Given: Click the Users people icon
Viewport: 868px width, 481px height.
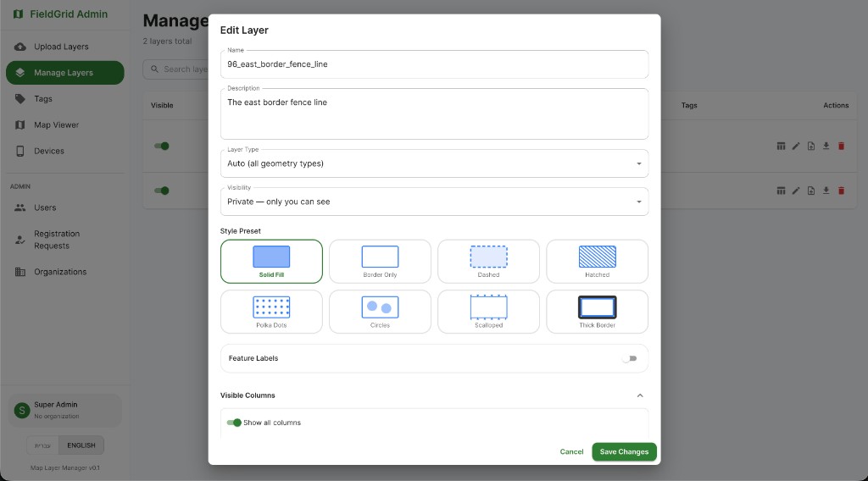Looking at the screenshot, I should [x=20, y=207].
